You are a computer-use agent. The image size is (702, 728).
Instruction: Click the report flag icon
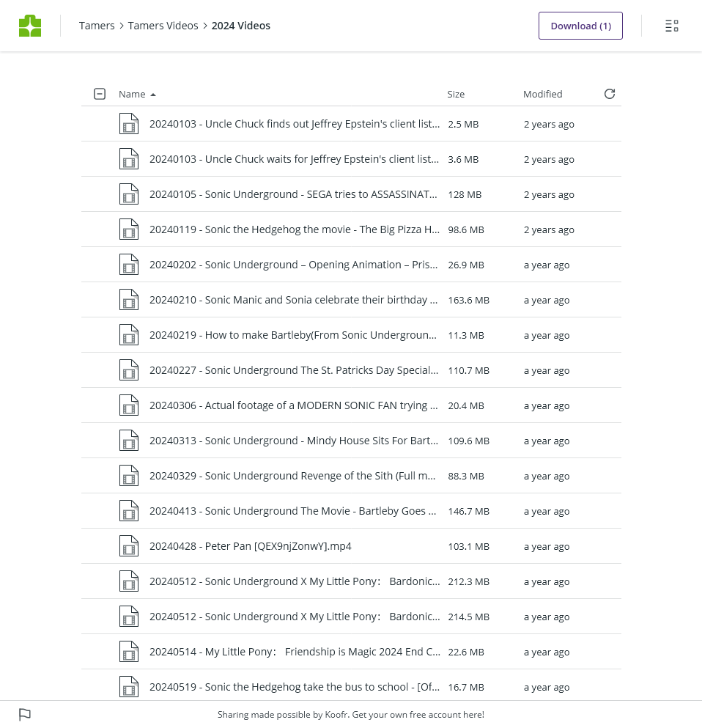pos(25,714)
